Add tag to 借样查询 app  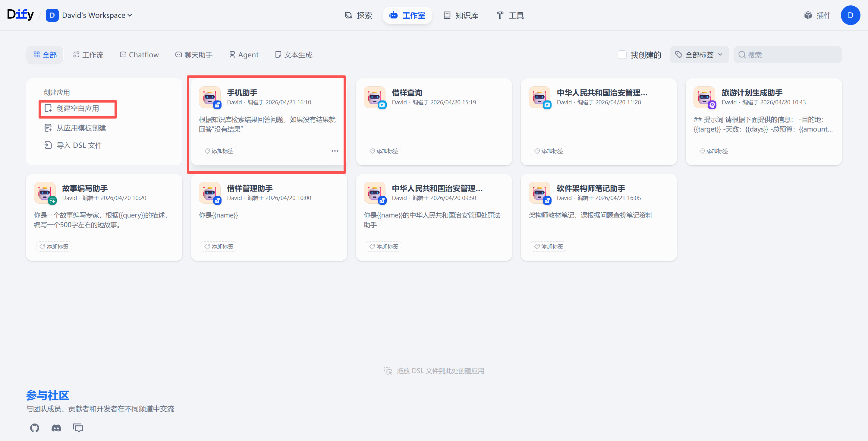pos(383,151)
